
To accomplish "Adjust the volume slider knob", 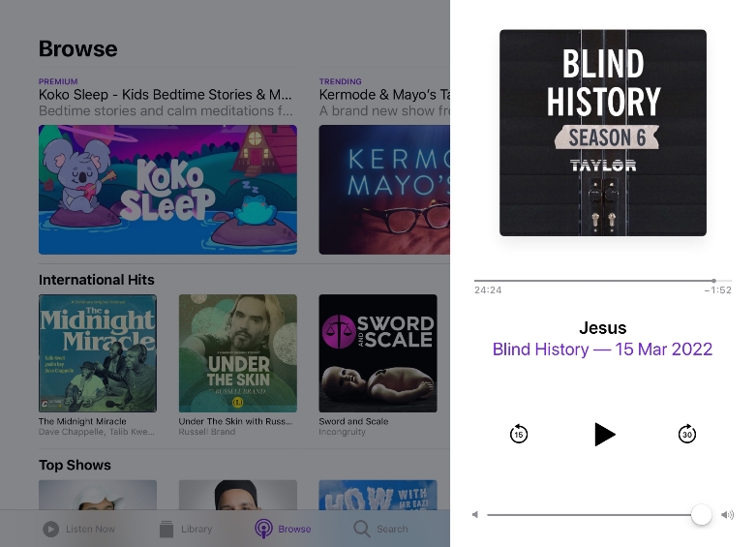I will (701, 515).
